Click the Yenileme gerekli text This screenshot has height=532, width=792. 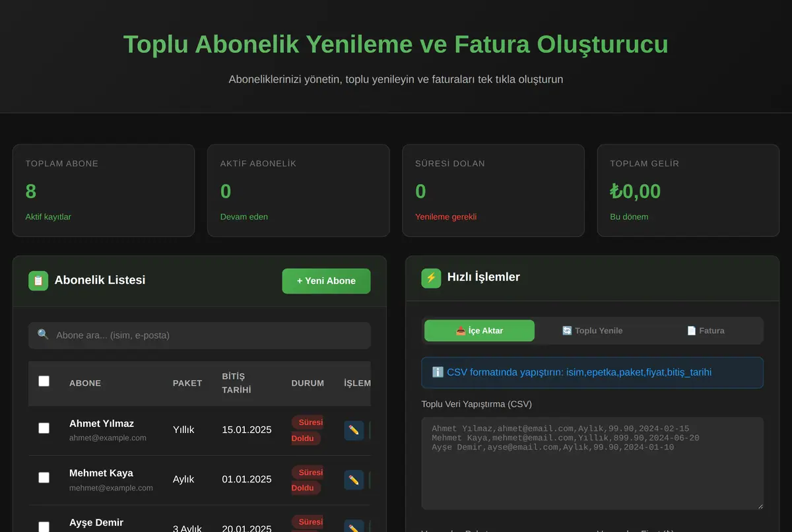(x=445, y=216)
